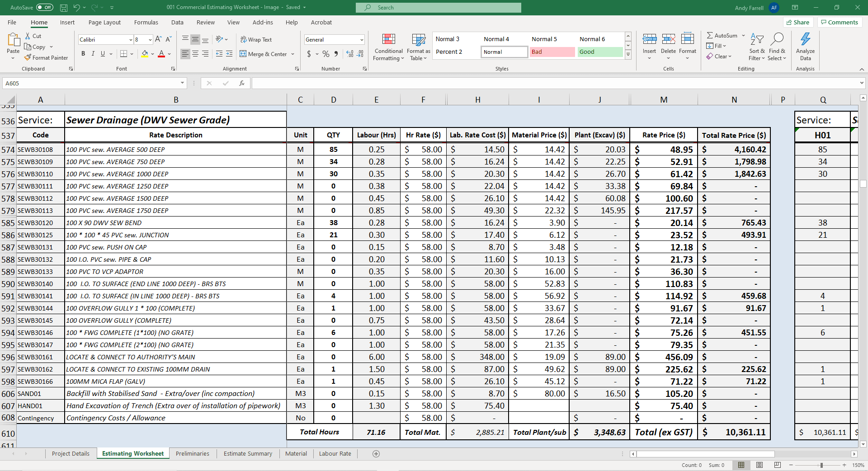Expand the cell styles gallery
Viewport: 868px width, 471px height.
pos(628,54)
